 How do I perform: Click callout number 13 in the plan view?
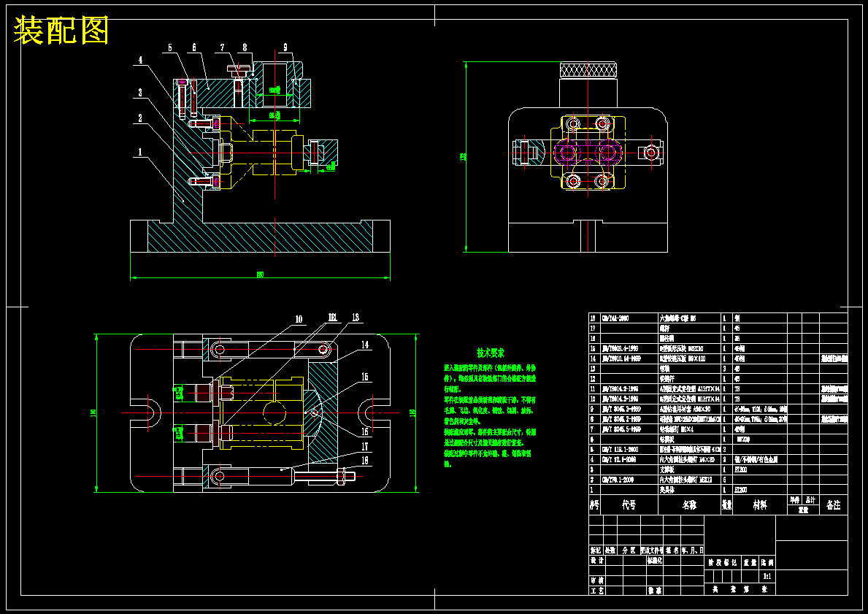(x=356, y=318)
